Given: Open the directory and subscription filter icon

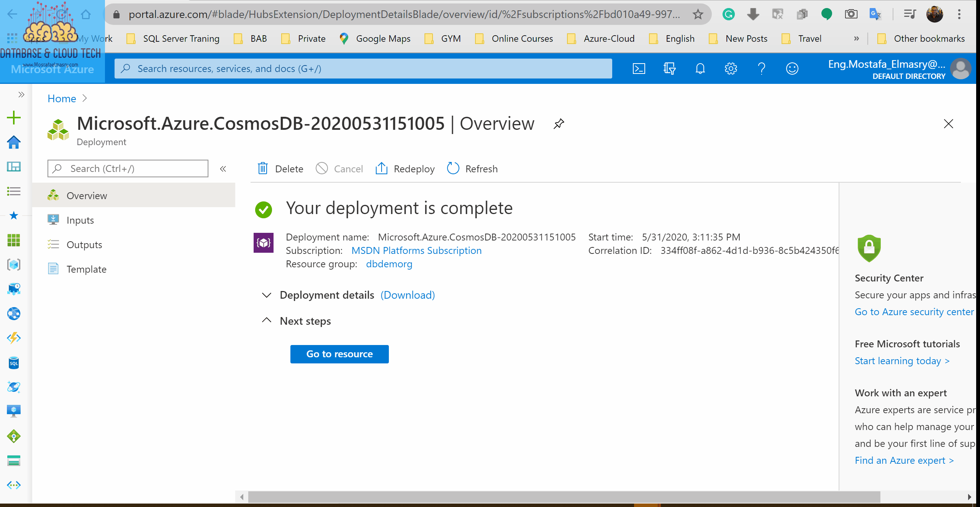Looking at the screenshot, I should coord(669,69).
